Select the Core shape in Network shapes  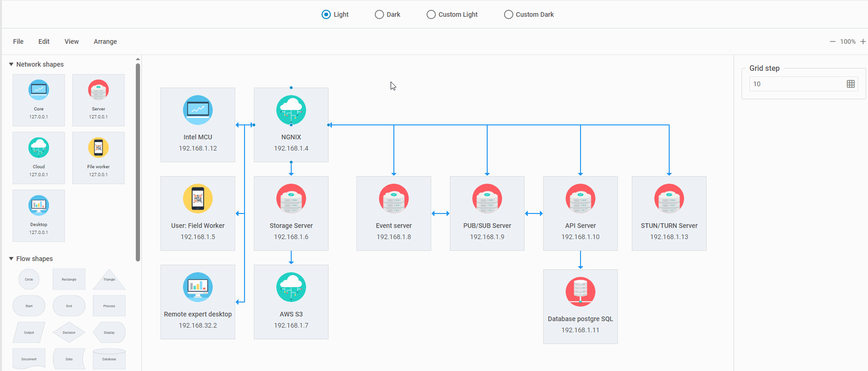click(x=39, y=100)
